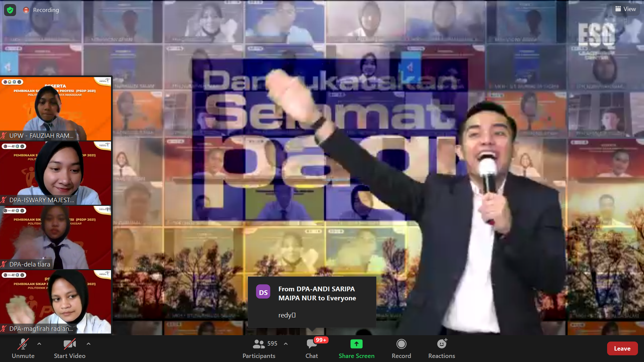Image resolution: width=644 pixels, height=362 pixels.
Task: Expand audio options arrow beside Unmute
Action: click(39, 344)
